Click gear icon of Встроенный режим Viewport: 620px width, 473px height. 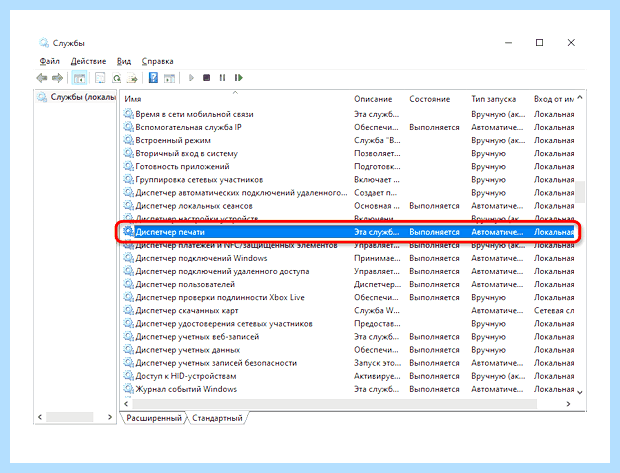tap(129, 140)
